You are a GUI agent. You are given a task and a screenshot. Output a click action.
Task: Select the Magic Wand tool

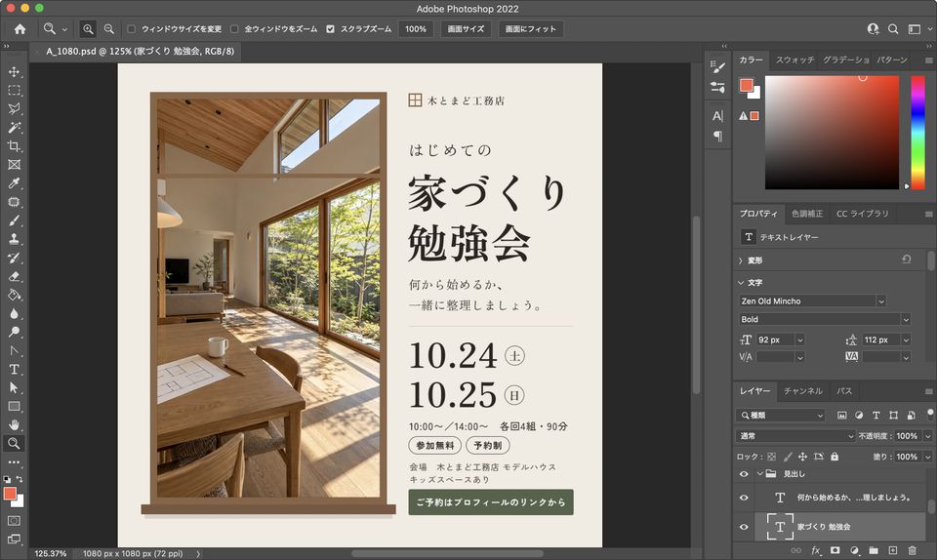pyautogui.click(x=14, y=127)
